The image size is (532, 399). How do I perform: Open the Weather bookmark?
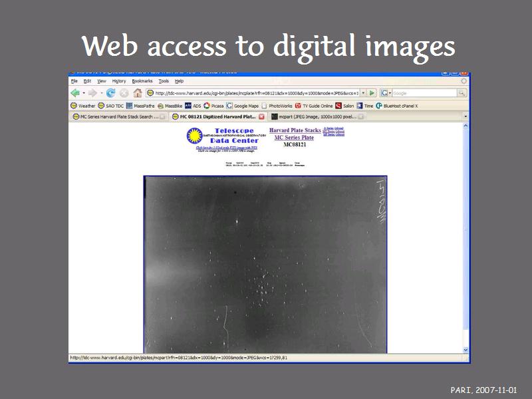click(82, 106)
